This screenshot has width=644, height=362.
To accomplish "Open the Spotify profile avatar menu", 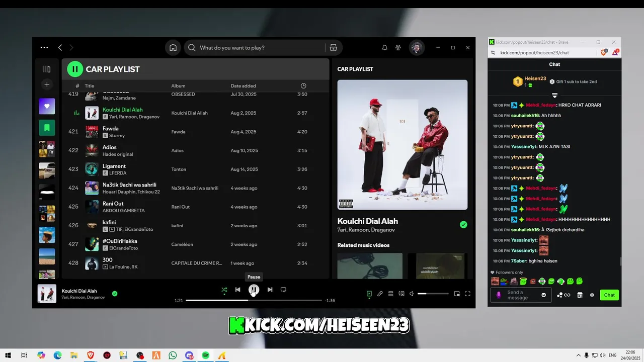I will [x=416, y=48].
